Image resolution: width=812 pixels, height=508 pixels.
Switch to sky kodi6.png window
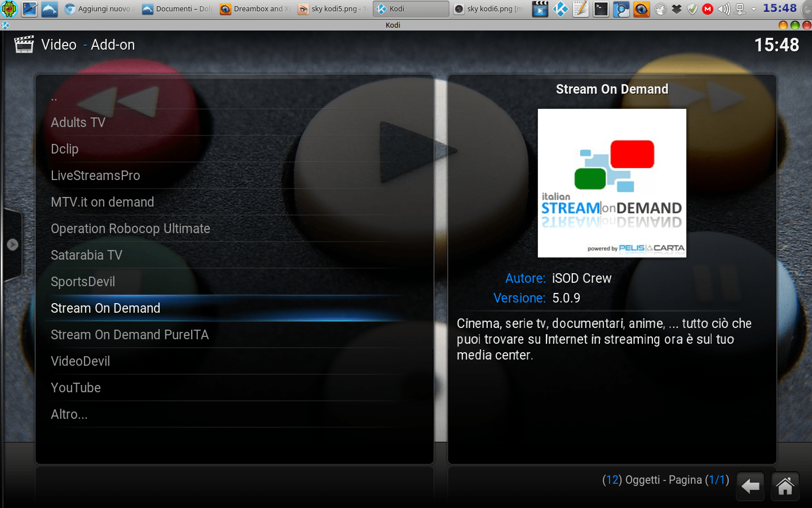(489, 8)
